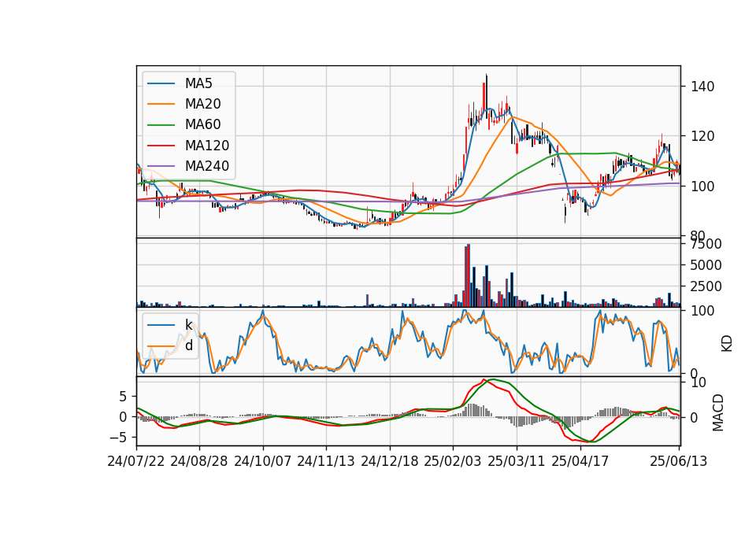Click the 10 label on MACD right axis
Screen dimensions: 756x543
[699, 383]
